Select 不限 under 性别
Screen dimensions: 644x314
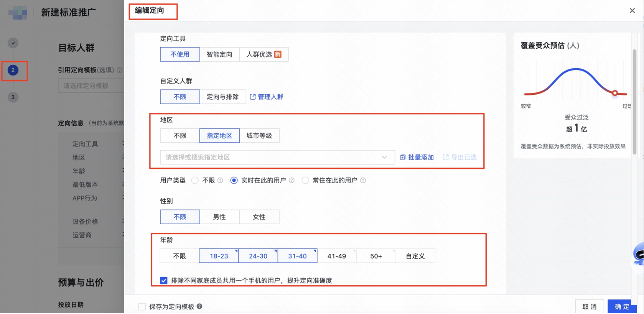(x=180, y=217)
